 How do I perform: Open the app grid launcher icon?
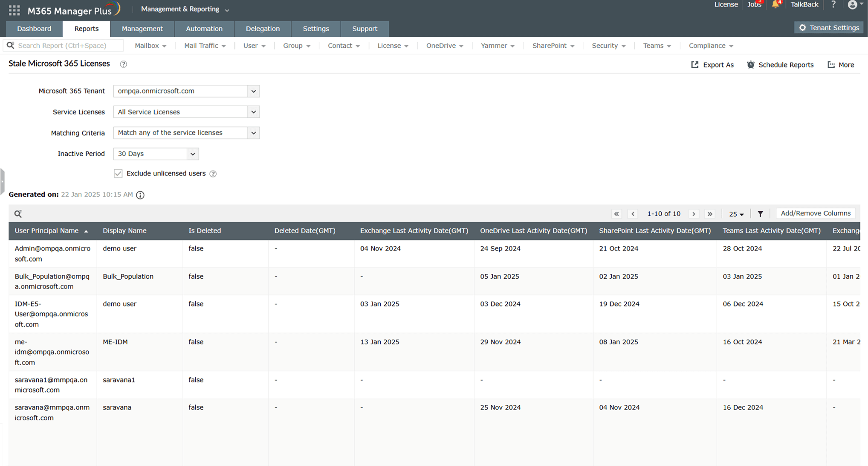click(x=14, y=10)
